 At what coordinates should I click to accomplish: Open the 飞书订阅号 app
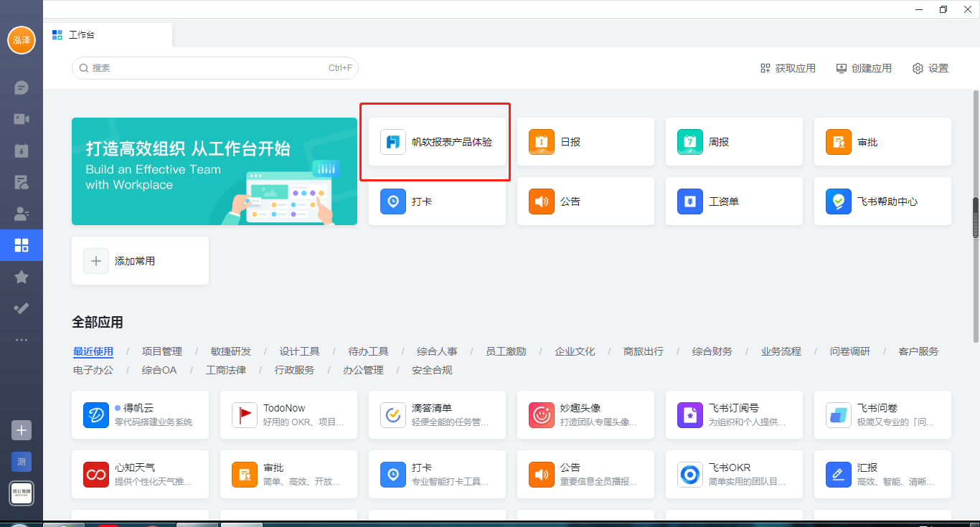(734, 414)
